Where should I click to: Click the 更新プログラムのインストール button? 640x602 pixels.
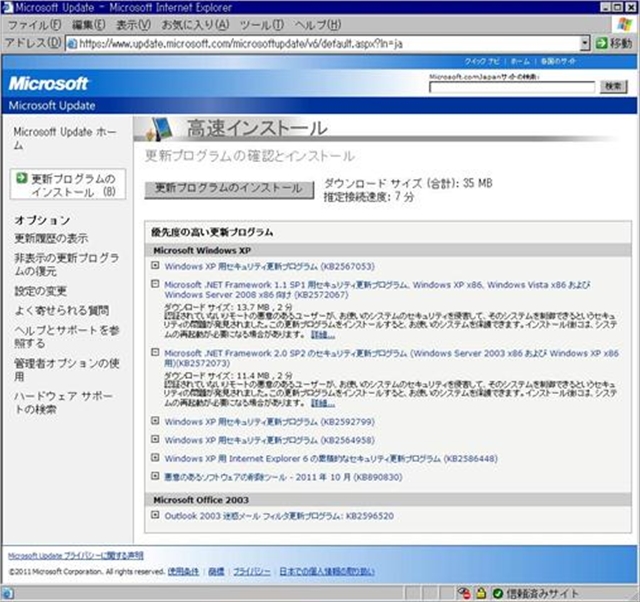coord(229,189)
